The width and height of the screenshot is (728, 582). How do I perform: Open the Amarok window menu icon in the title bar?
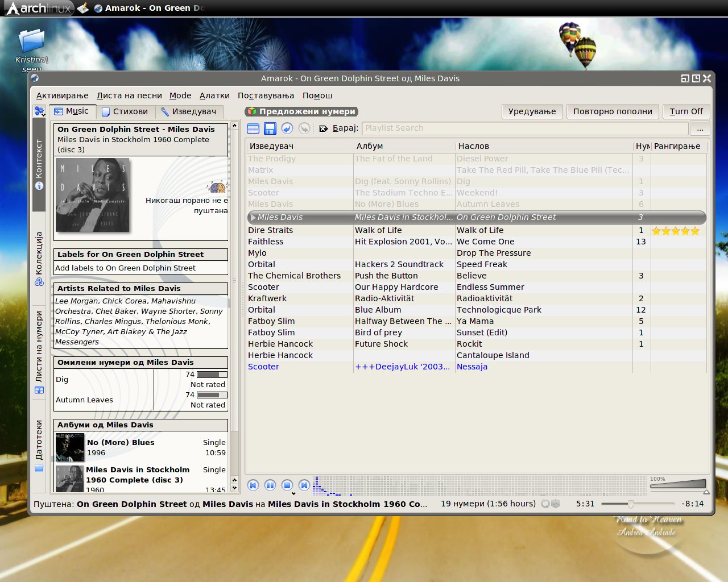[x=35, y=78]
